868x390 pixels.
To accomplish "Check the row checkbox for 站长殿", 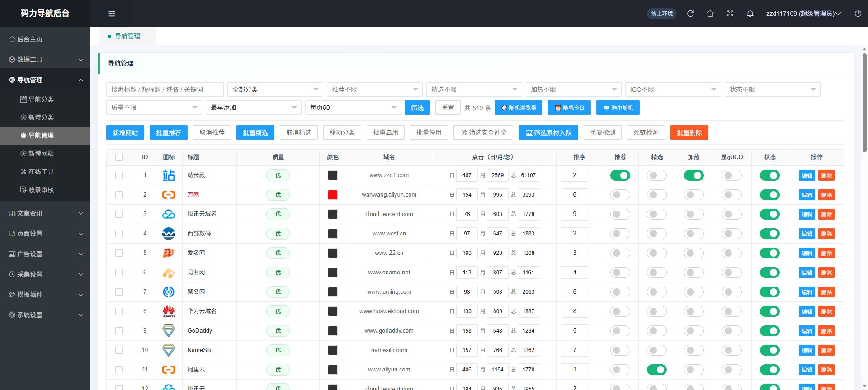I will [119, 175].
